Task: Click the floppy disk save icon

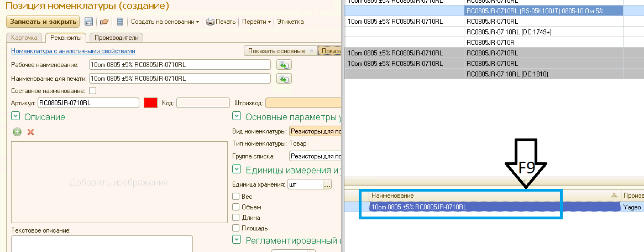Action: pyautogui.click(x=88, y=22)
